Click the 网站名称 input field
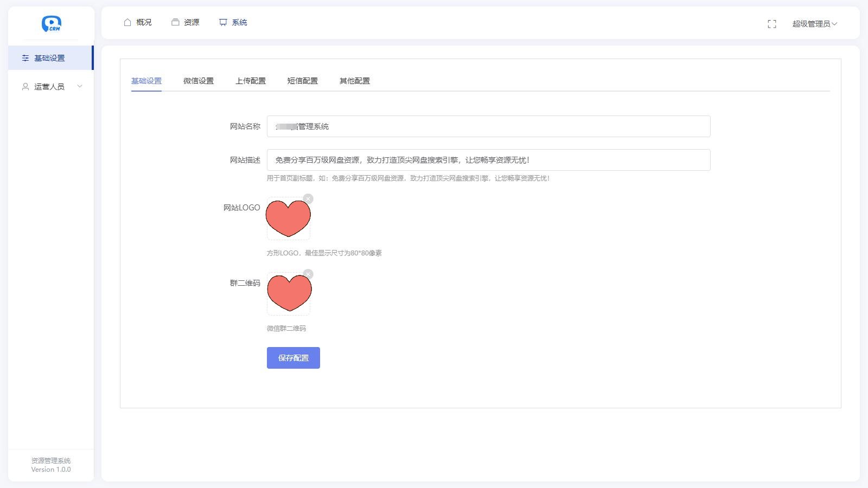The height and width of the screenshot is (488, 868). (x=488, y=126)
